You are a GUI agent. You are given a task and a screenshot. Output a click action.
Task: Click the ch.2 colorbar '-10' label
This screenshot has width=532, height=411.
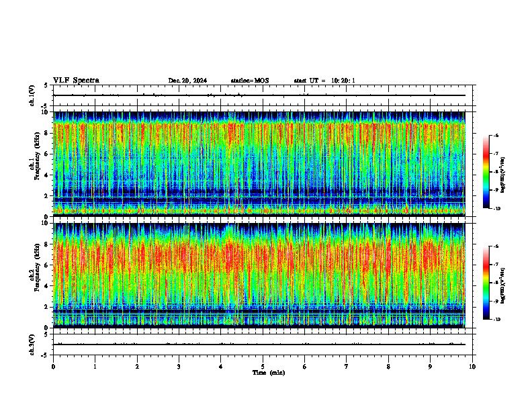click(496, 320)
